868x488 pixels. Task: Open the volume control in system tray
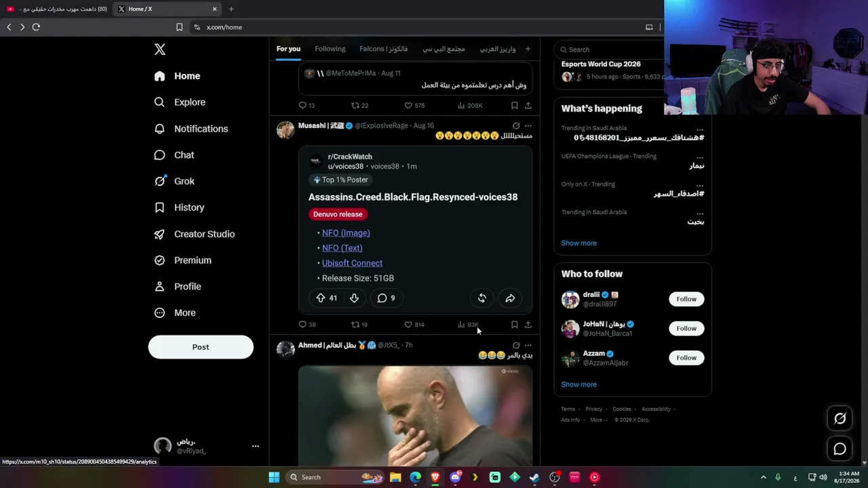tap(823, 477)
